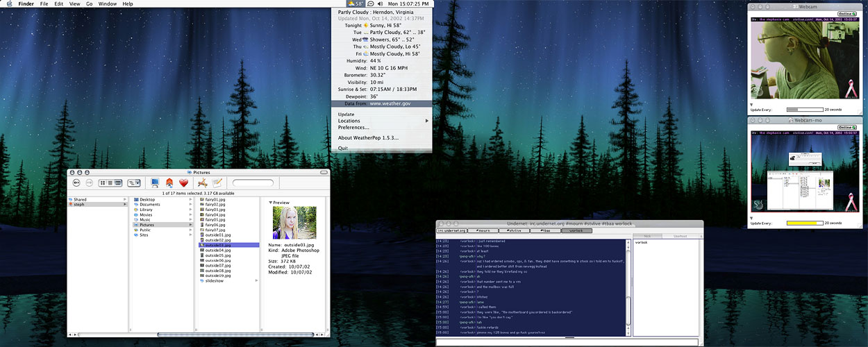This screenshot has height=347, width=868.
Task: Open Home folder via house toolbar icon
Action: coord(169,183)
